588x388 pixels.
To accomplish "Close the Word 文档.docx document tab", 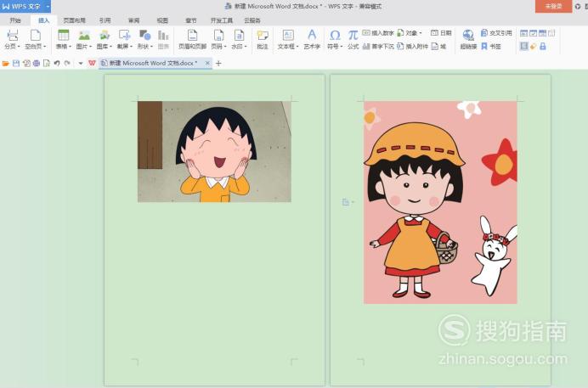I will (207, 63).
